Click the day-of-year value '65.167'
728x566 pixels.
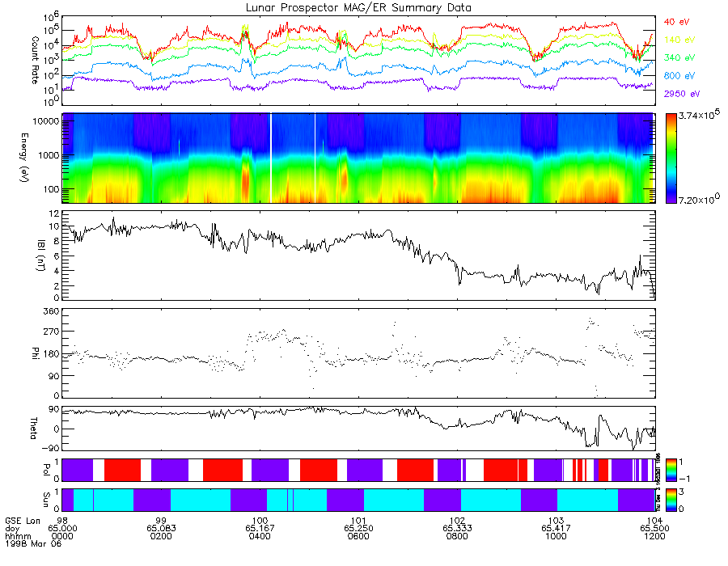click(x=260, y=529)
